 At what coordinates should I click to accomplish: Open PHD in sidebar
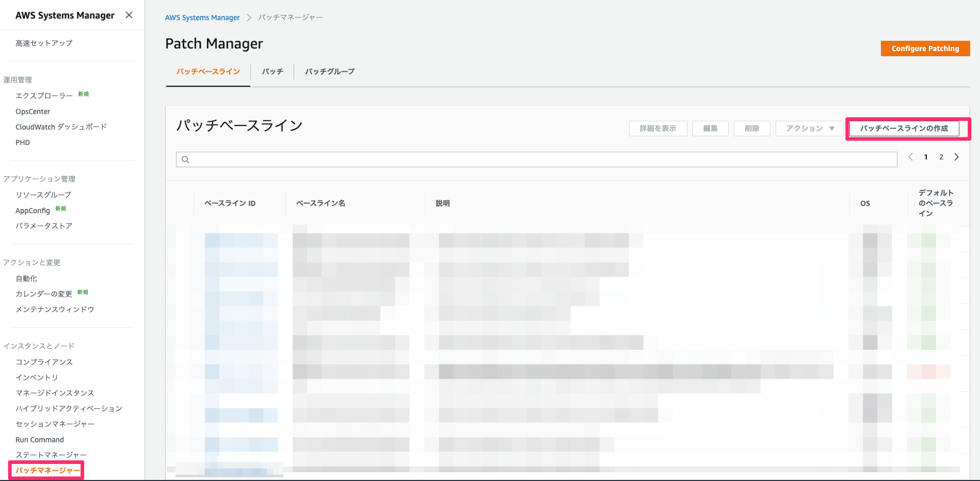(23, 142)
